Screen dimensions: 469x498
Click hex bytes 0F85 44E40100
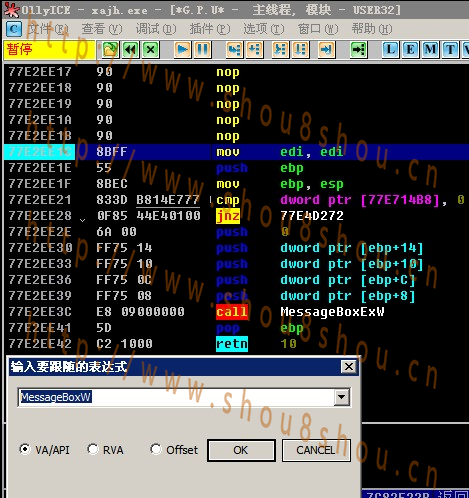tap(148, 216)
